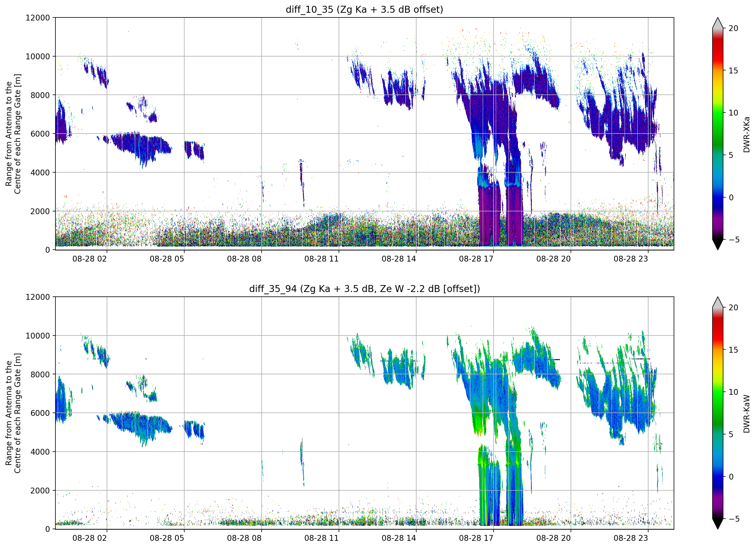756x548 pixels.
Task: Click the "DWR-KaW" colorbar label
Action: 746,414
